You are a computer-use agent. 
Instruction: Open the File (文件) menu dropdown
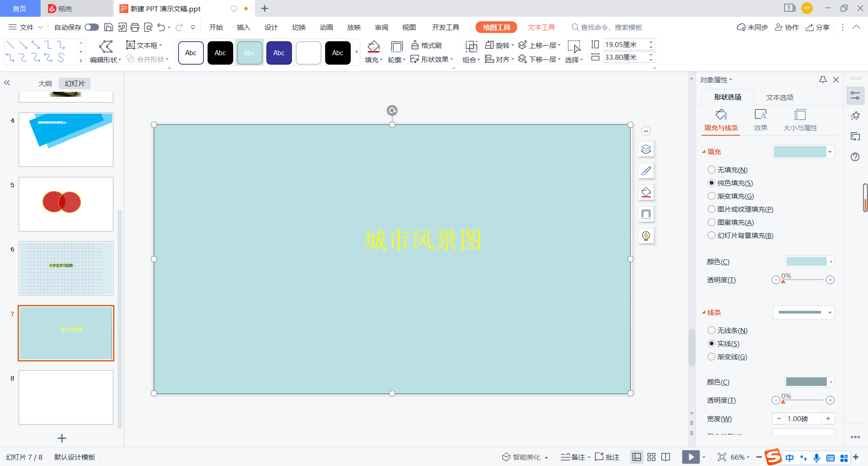point(26,27)
